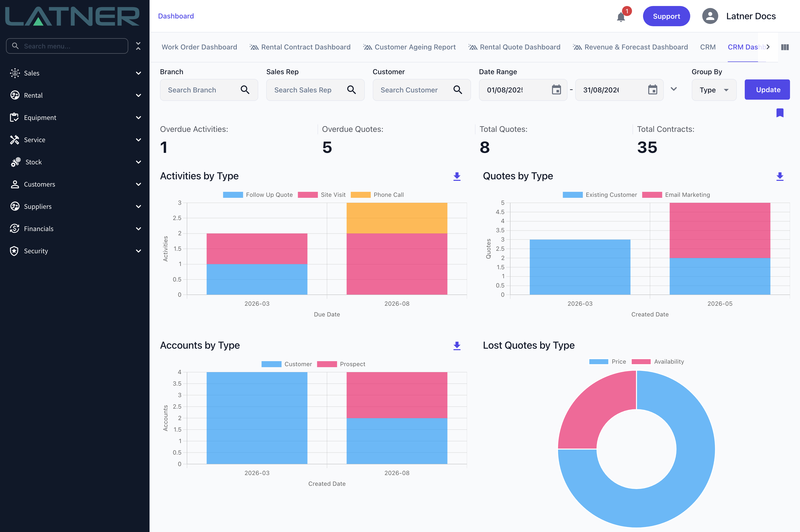Image resolution: width=800 pixels, height=532 pixels.
Task: Open the date range presets chevron
Action: click(x=674, y=89)
